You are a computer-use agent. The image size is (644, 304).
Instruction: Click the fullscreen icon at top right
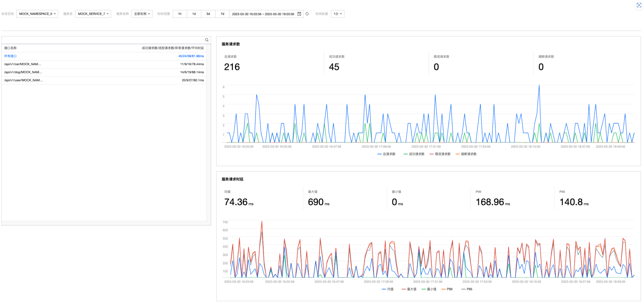(x=639, y=5)
